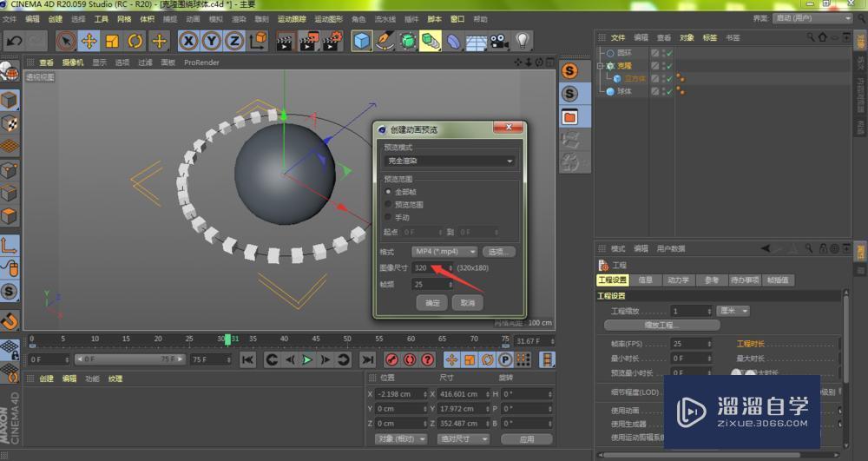This screenshot has height=461, width=868.
Task: Click the Autokeying red icon
Action: point(410,359)
